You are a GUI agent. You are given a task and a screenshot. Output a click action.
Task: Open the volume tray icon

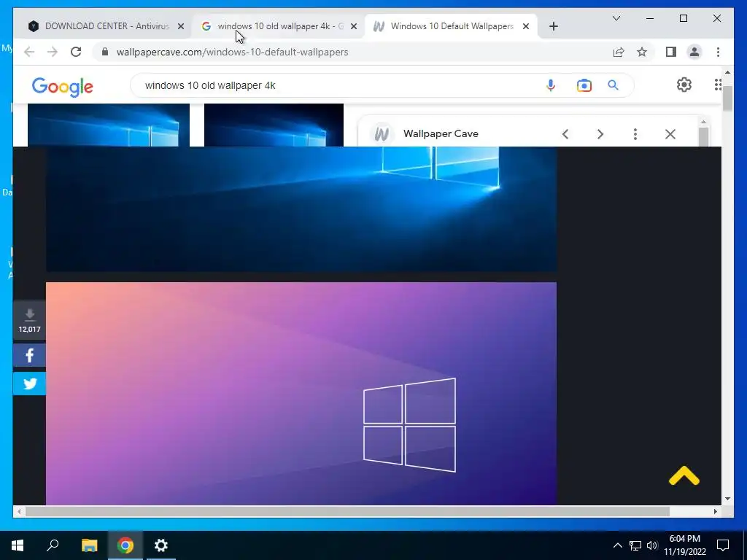pos(652,545)
